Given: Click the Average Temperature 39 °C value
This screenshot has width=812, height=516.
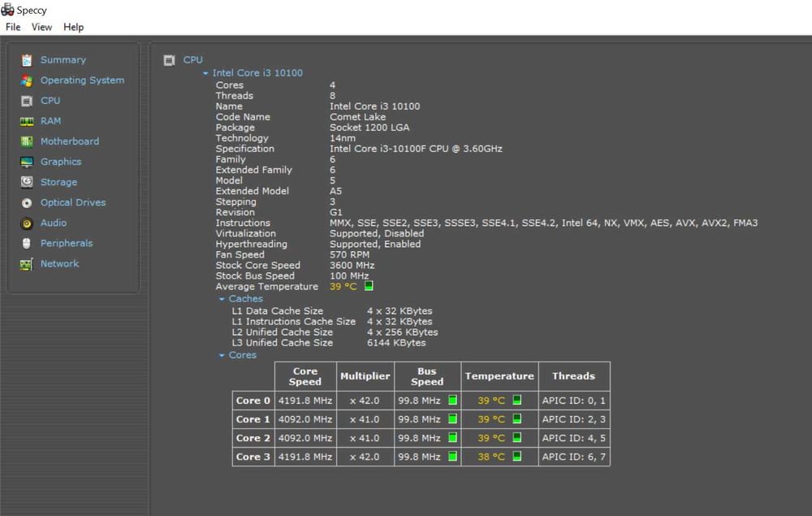Looking at the screenshot, I should (x=343, y=287).
